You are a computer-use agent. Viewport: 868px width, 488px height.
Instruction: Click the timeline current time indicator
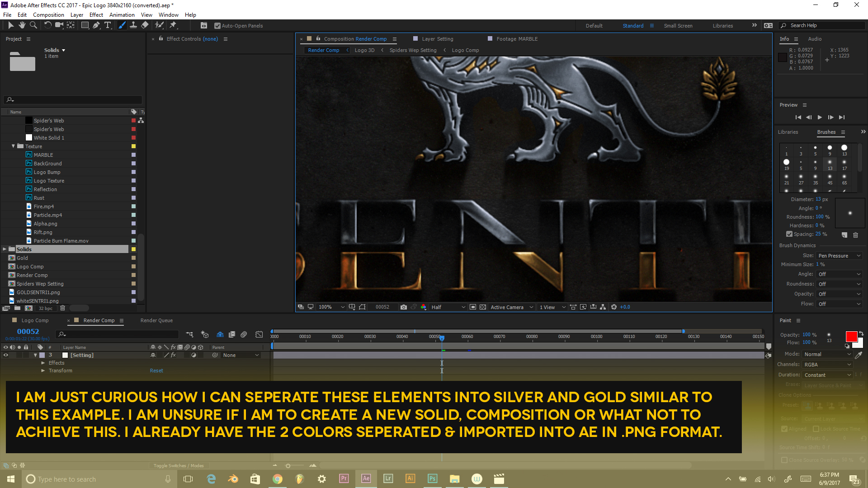(x=442, y=338)
